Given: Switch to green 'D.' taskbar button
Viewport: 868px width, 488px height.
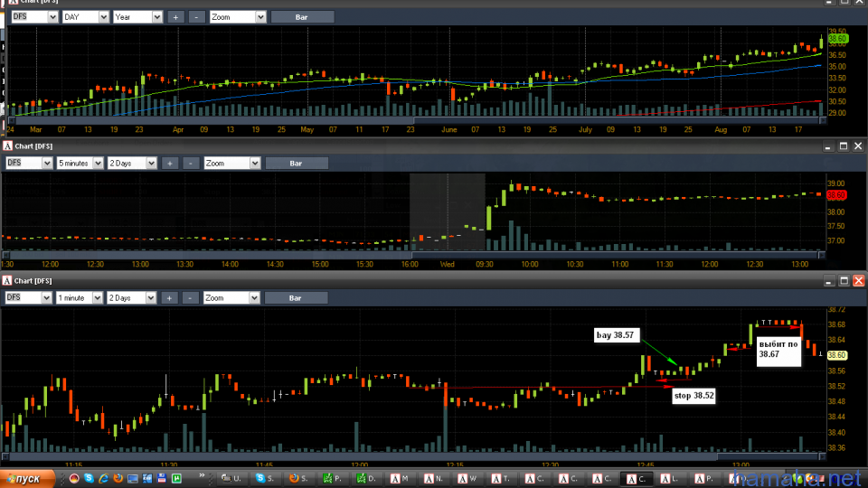Looking at the screenshot, I should (366, 479).
